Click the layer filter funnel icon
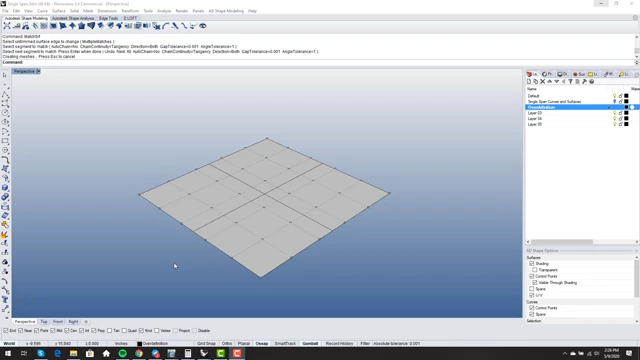The height and width of the screenshot is (360, 640). click(x=570, y=82)
